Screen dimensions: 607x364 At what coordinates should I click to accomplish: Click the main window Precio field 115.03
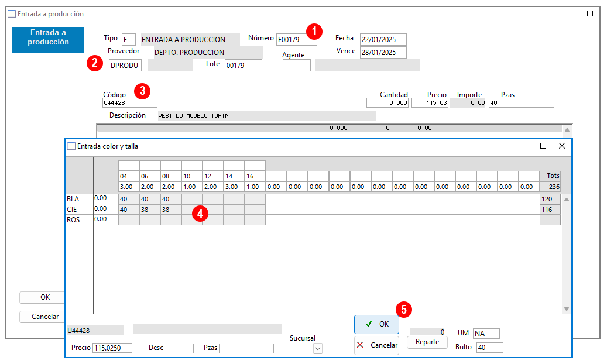click(x=430, y=102)
